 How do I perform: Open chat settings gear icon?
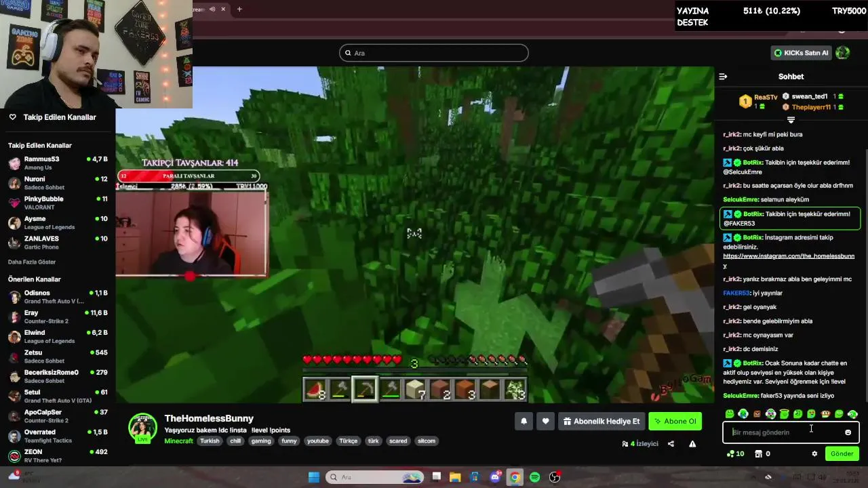(x=814, y=453)
